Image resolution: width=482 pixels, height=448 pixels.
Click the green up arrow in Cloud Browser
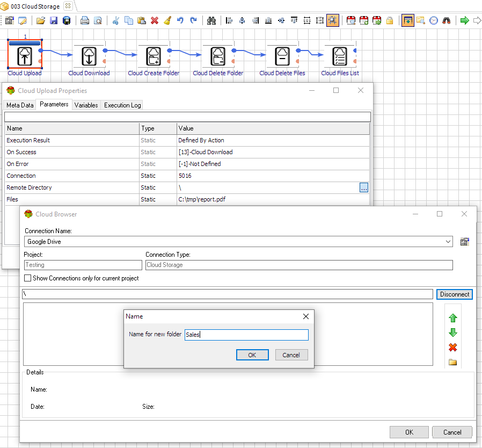tap(453, 318)
